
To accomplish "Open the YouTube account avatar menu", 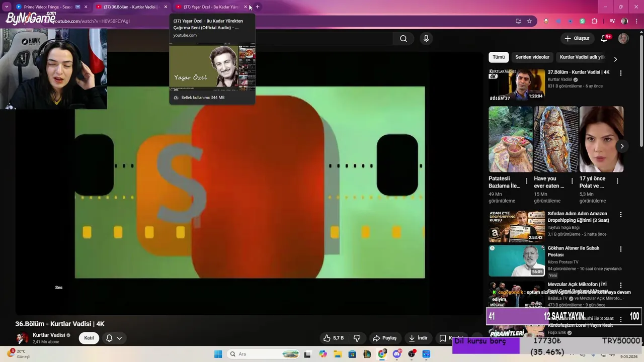I will click(x=623, y=38).
